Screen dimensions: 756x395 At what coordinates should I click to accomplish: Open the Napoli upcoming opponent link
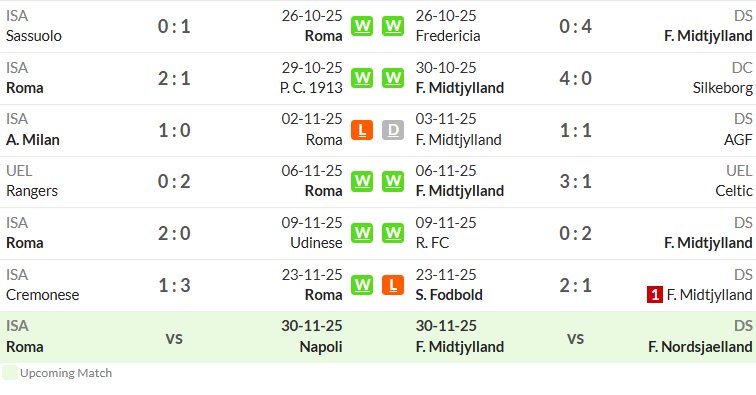point(321,347)
